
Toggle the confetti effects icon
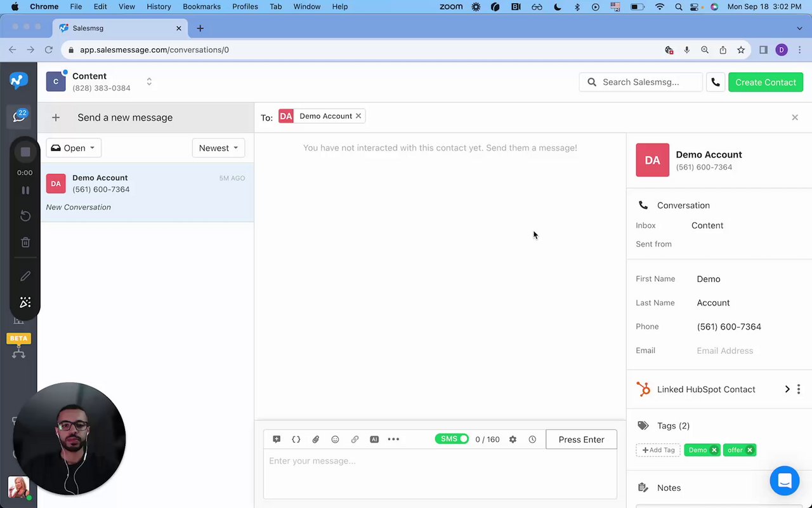pyautogui.click(x=25, y=302)
